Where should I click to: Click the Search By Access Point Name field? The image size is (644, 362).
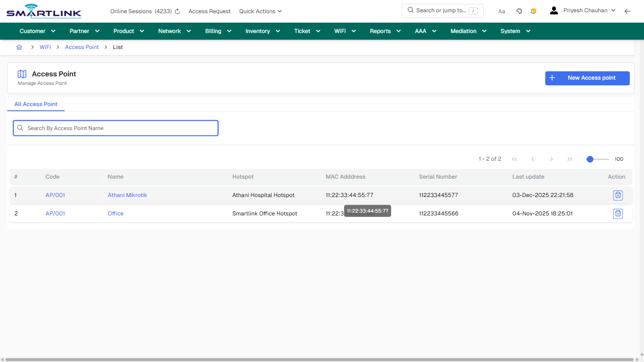point(116,128)
